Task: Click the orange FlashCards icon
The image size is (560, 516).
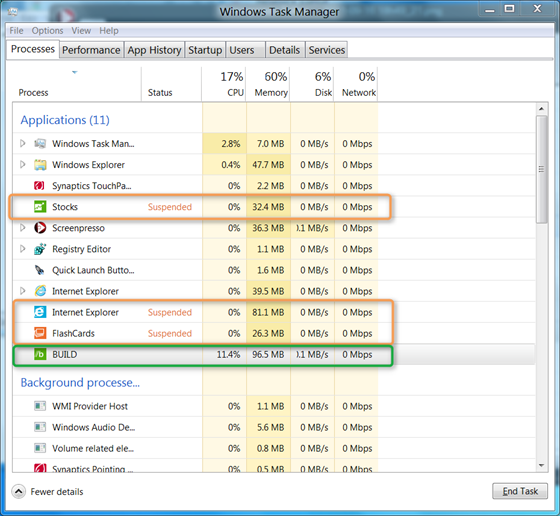Action: pyautogui.click(x=40, y=333)
